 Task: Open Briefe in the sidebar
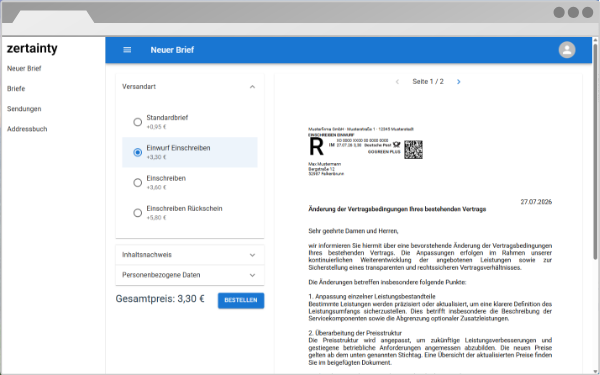16,89
